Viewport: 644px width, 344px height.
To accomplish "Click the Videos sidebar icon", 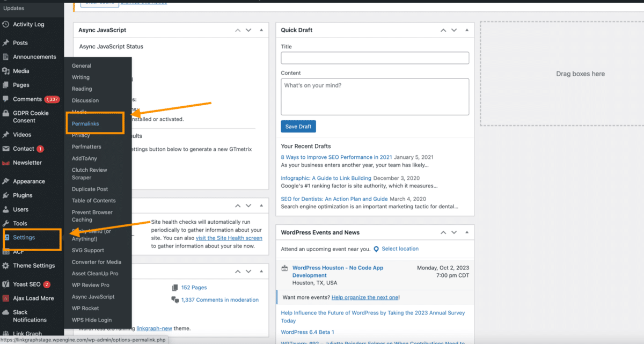I will [5, 135].
